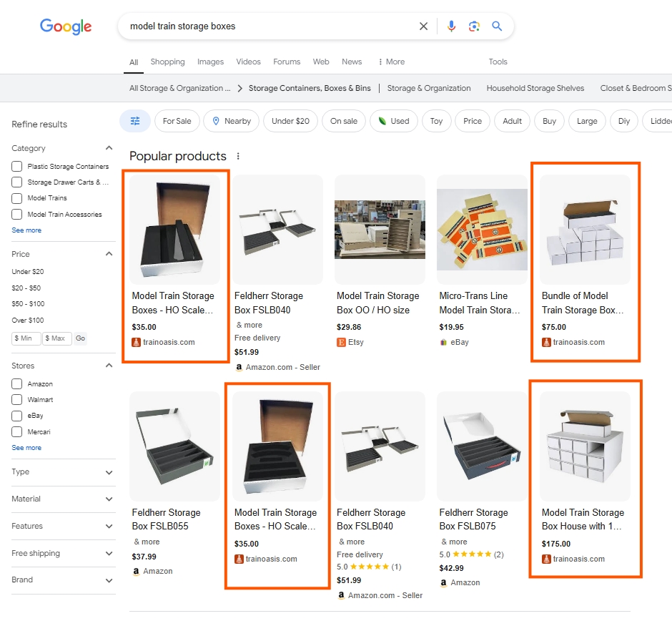
Task: Expand the Brand filter section
Action: tap(109, 580)
